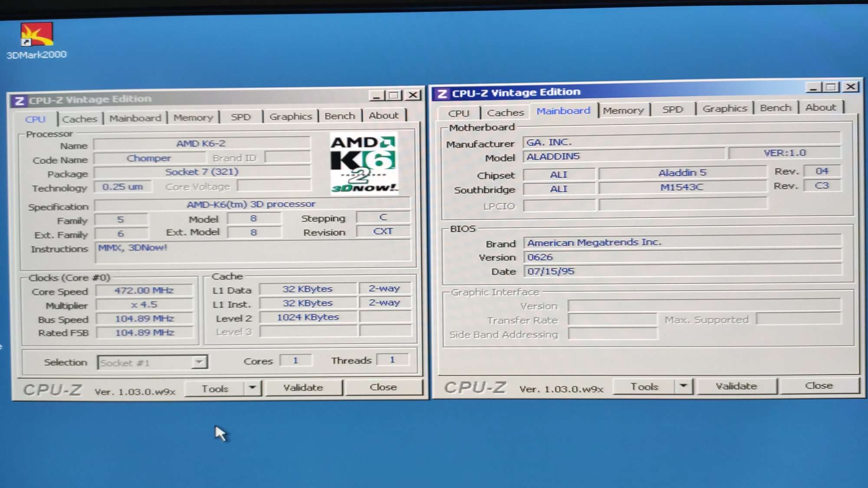
Task: Click the Tools button in left window
Action: (x=215, y=388)
